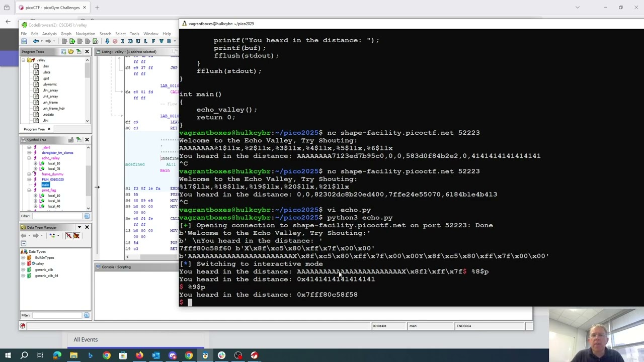Toggle next Instruction 'I' navigation icon
644x362 pixels.
(x=123, y=41)
